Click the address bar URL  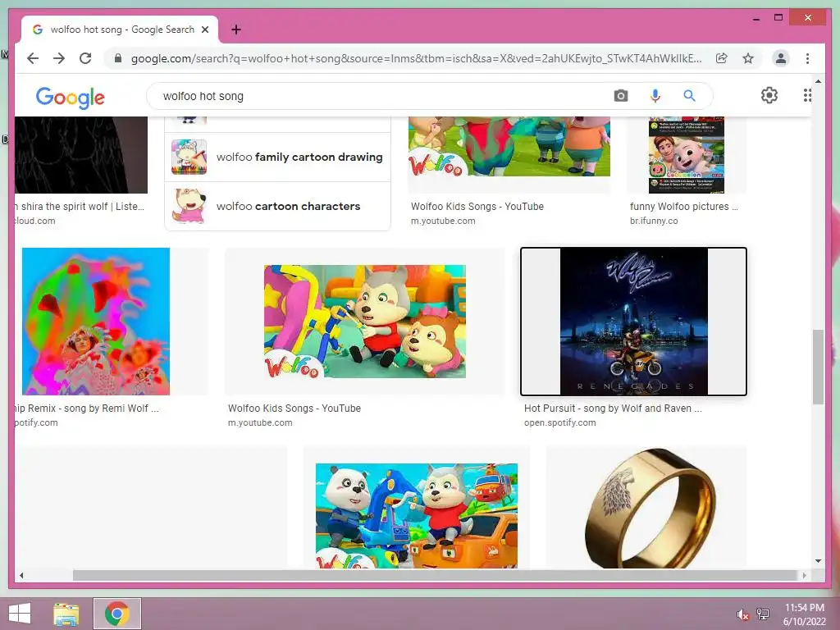coord(416,58)
